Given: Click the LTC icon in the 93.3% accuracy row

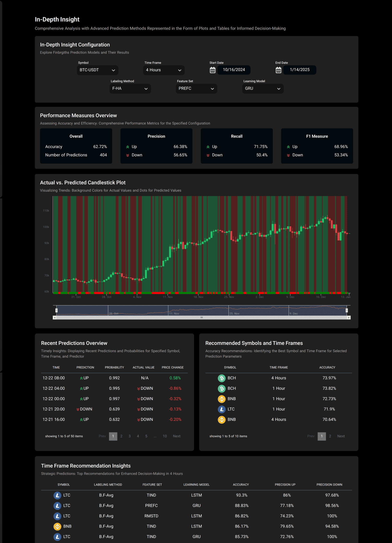Looking at the screenshot, I should coord(57,495).
